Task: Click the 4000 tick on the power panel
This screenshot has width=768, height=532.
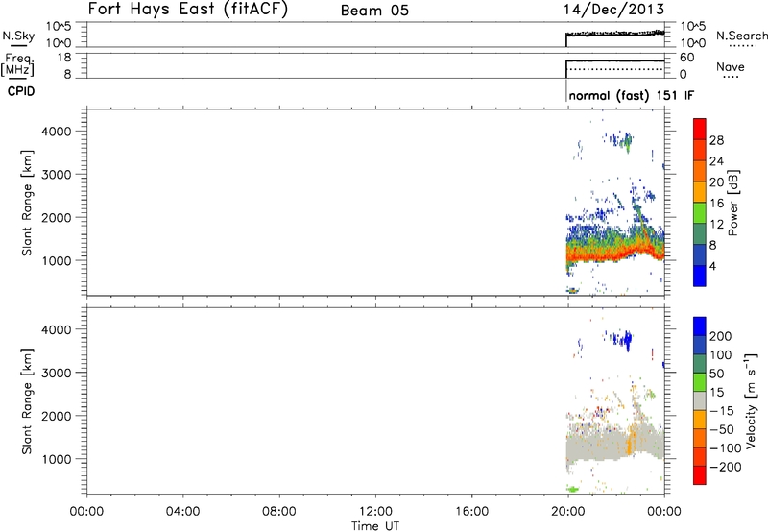Action: (57, 132)
